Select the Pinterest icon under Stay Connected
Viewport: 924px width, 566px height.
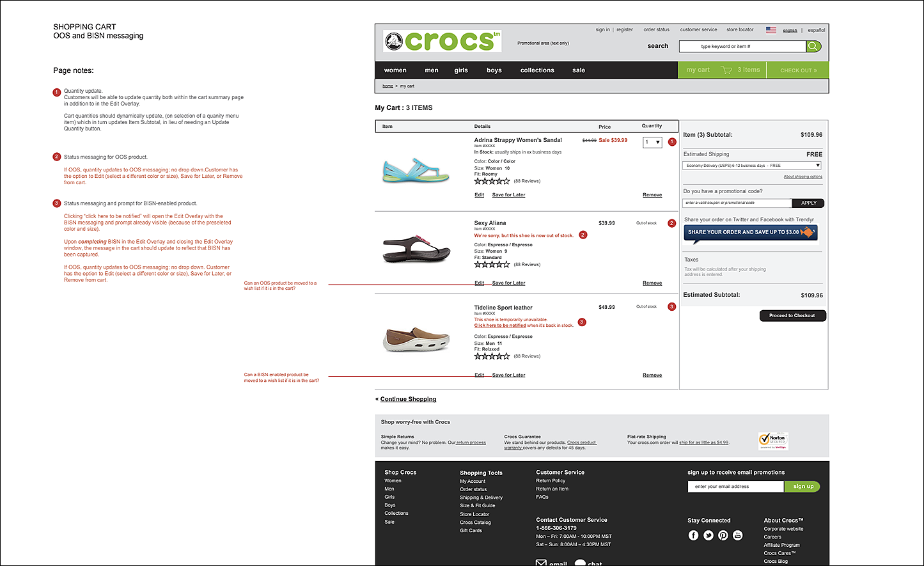coord(723,535)
